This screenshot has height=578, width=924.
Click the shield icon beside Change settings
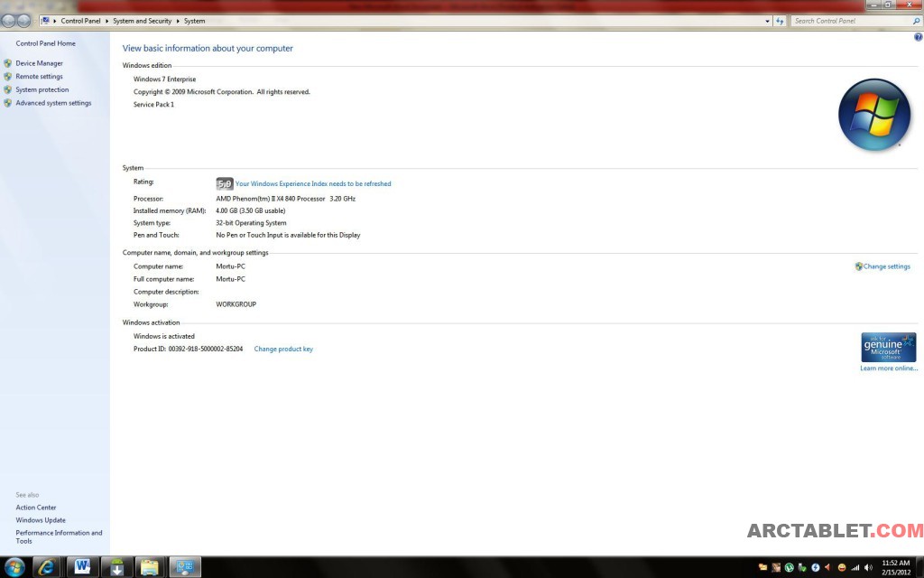tap(859, 266)
